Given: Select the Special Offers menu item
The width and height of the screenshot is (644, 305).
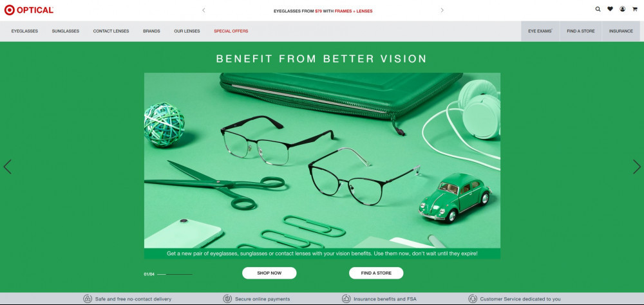Looking at the screenshot, I should pyautogui.click(x=231, y=31).
